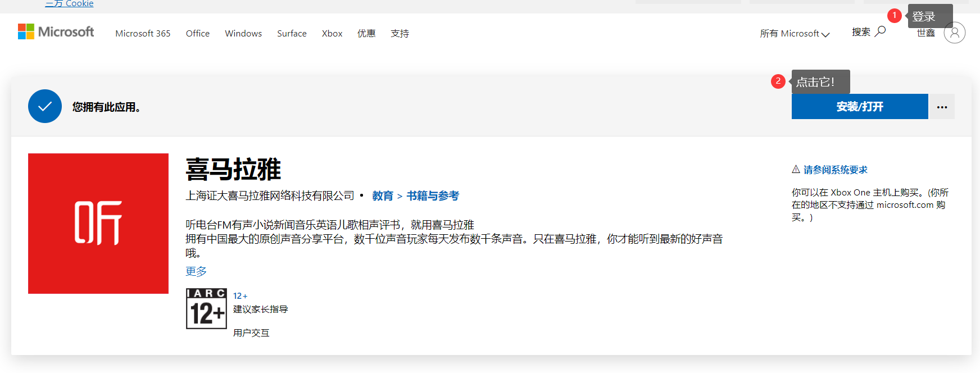The image size is (980, 373).
Task: Click the IARC 12+ rating badge
Action: [206, 308]
